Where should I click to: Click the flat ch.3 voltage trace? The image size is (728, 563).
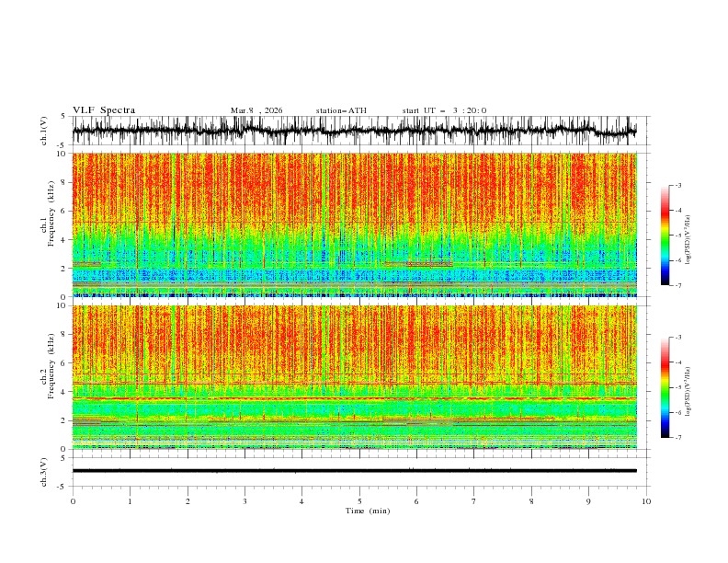tap(354, 471)
